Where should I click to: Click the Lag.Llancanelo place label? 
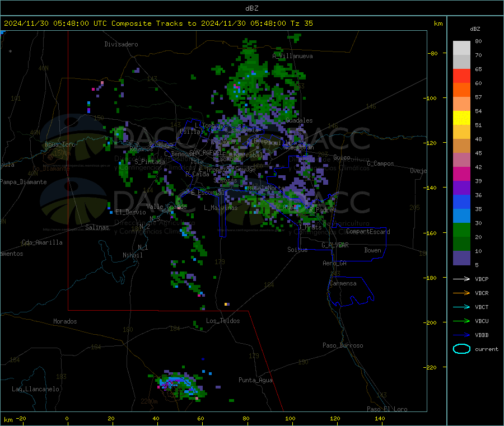coord(35,389)
